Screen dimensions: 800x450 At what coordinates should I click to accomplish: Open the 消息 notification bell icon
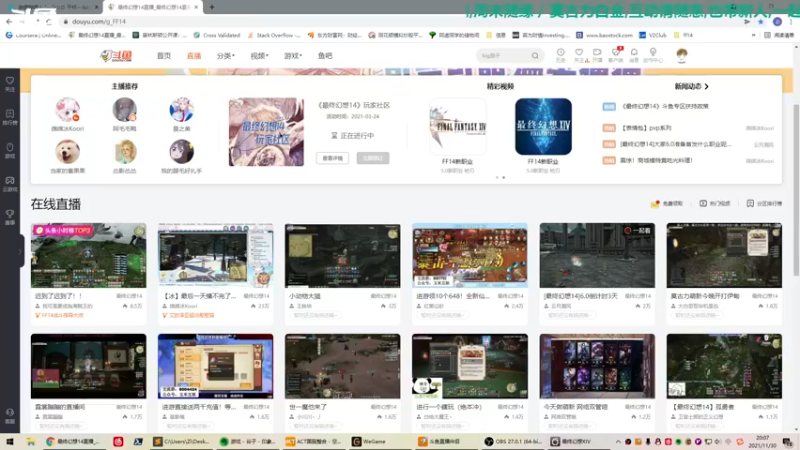(634, 55)
